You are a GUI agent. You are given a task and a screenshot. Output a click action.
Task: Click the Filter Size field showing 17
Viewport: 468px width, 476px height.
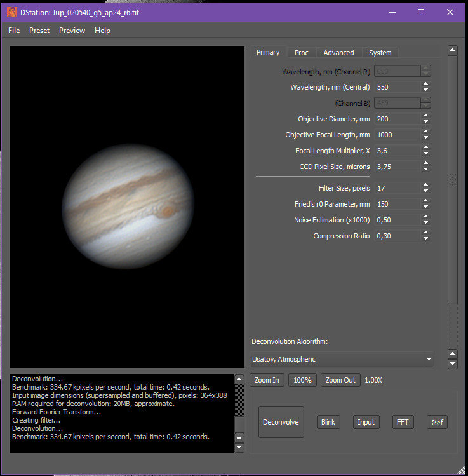(398, 188)
